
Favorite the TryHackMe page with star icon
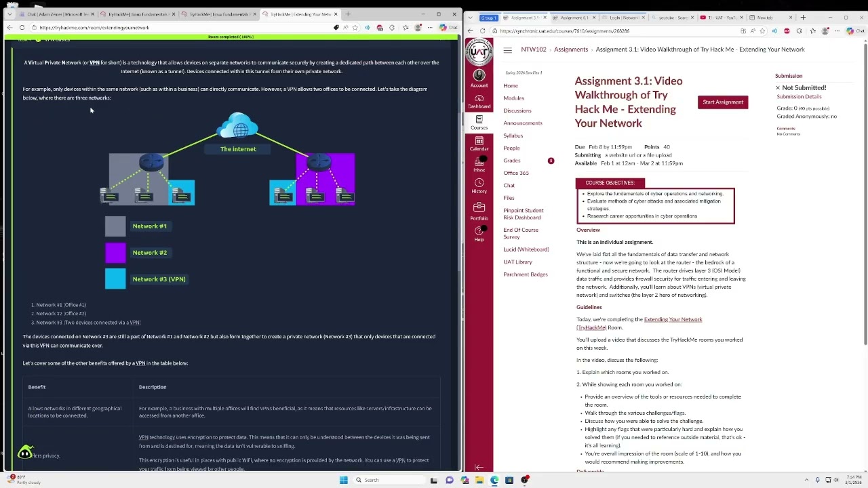[355, 28]
